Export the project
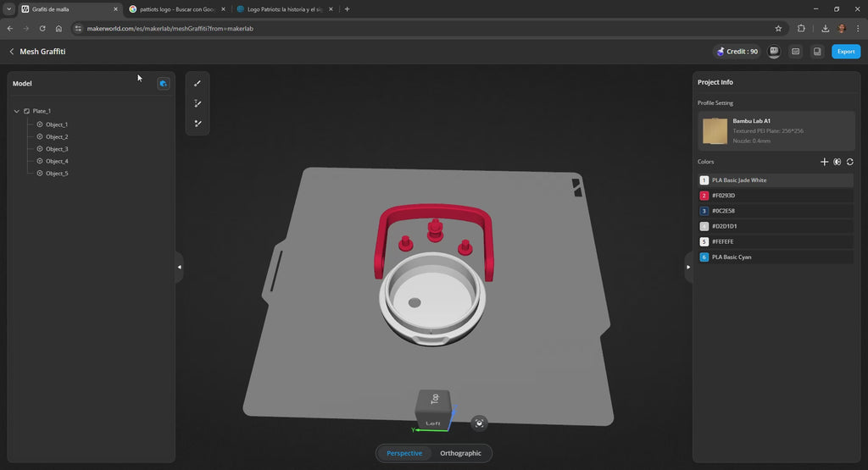This screenshot has height=470, width=868. [x=846, y=52]
